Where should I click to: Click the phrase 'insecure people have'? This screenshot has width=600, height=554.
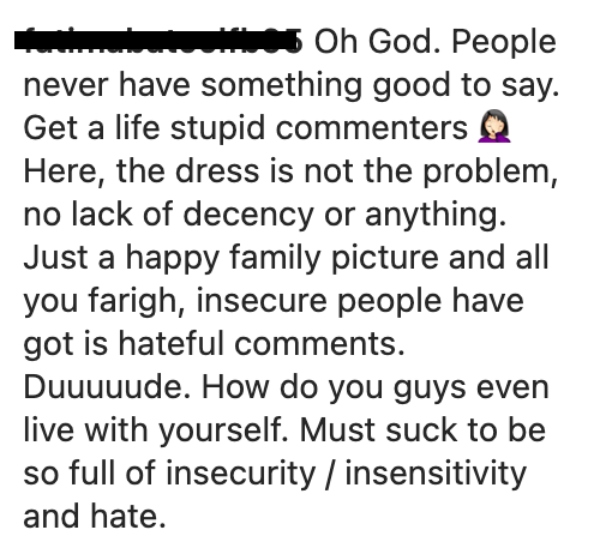tap(360, 301)
